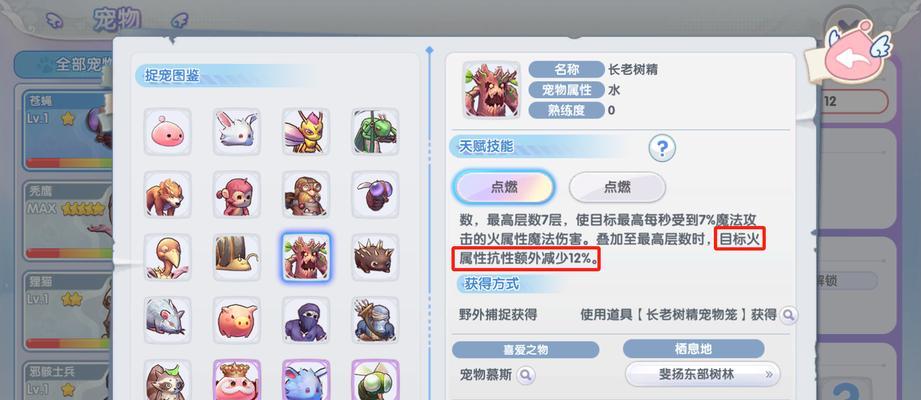Search the 长老树精宠物笼 item magnifier
921x400 pixels.
click(x=788, y=315)
